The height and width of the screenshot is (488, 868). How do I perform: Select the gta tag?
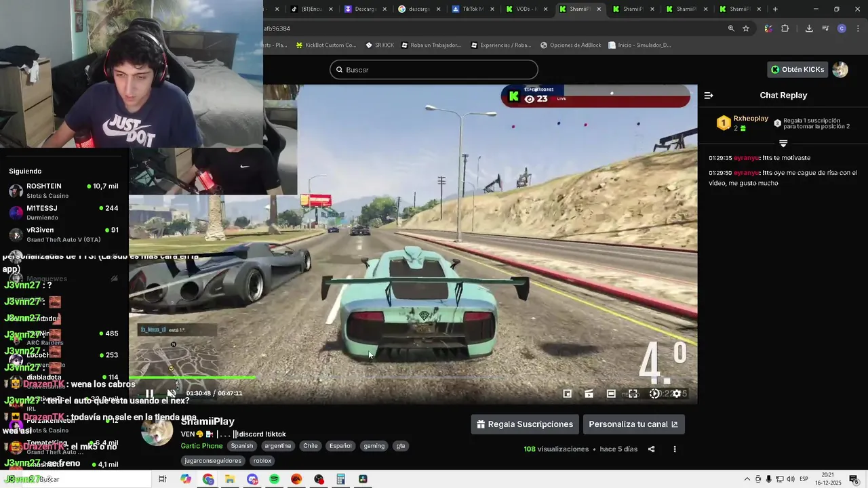point(401,446)
